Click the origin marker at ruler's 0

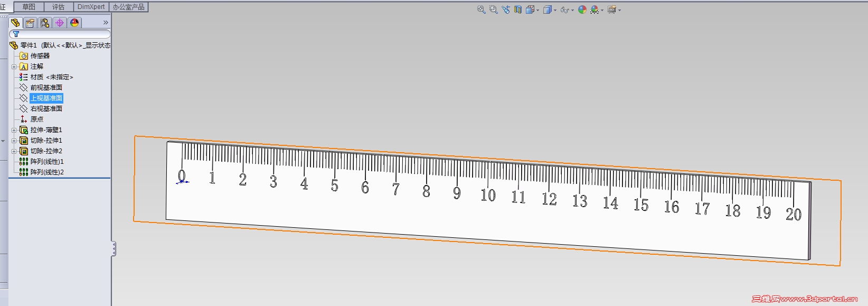182,182
